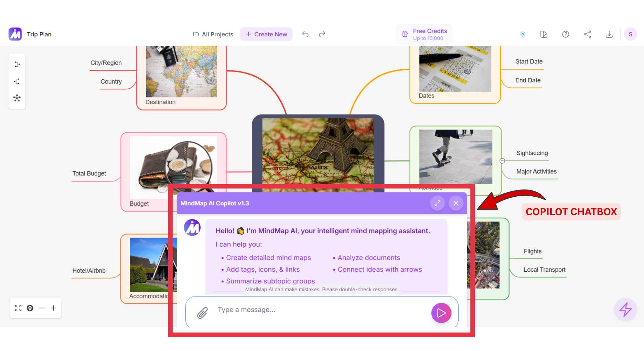
Task: Open the help question mark icon
Action: coord(566,34)
